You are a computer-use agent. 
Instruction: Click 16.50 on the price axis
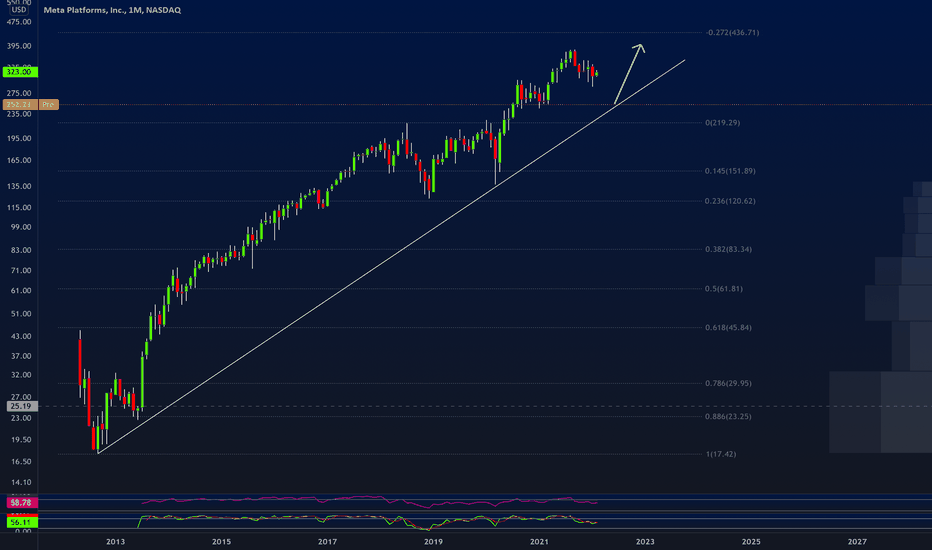(x=21, y=461)
